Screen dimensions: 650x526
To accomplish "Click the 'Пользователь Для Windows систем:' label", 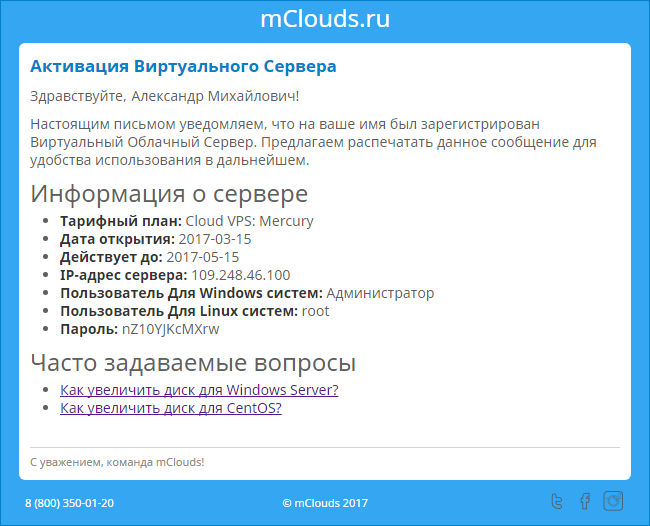I will [192, 293].
